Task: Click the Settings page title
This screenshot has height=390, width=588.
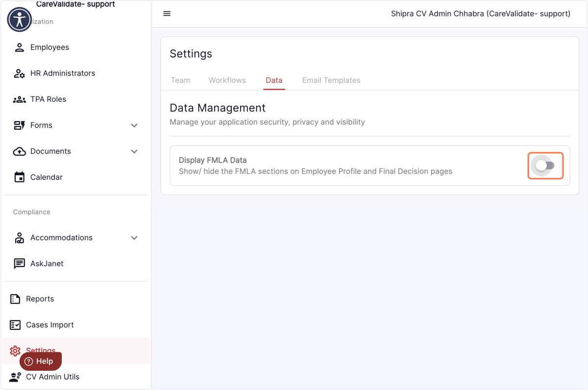Action: pos(191,54)
